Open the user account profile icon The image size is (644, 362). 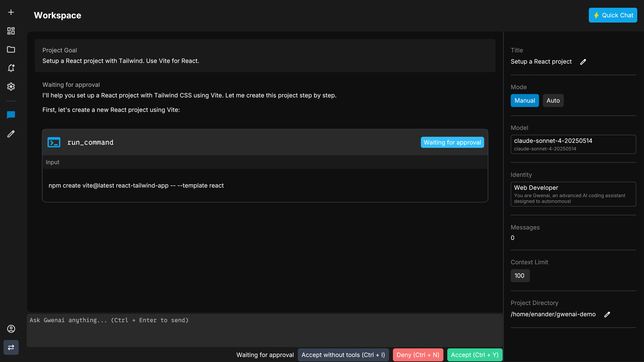click(11, 329)
